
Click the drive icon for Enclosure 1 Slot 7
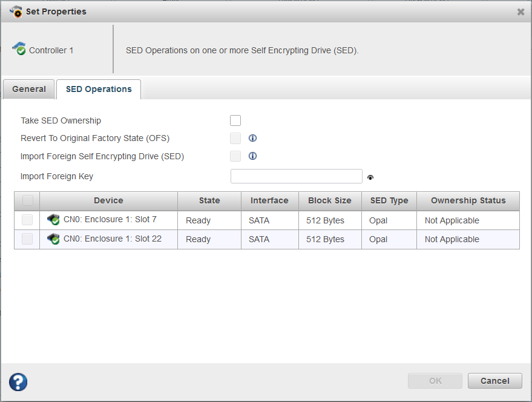(53, 220)
